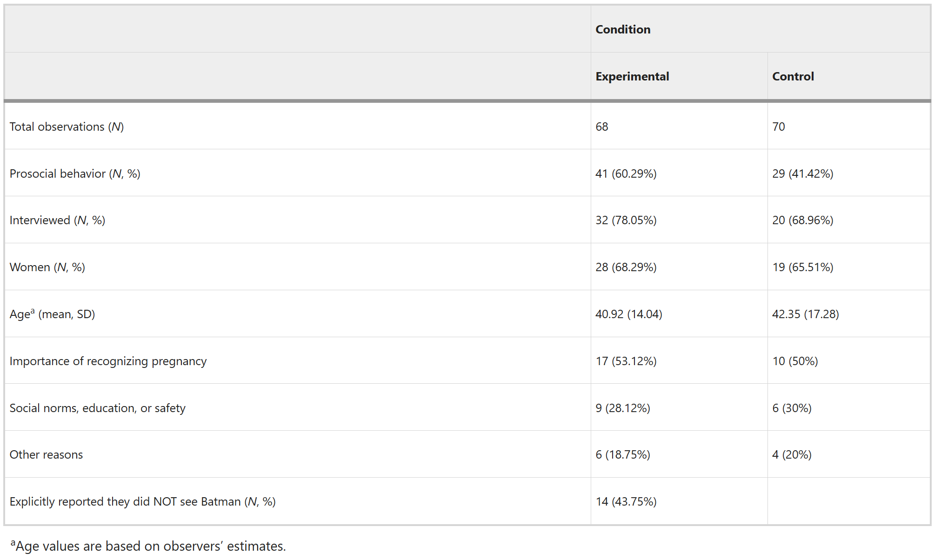Click the 41 (60.29%) cell

point(626,173)
